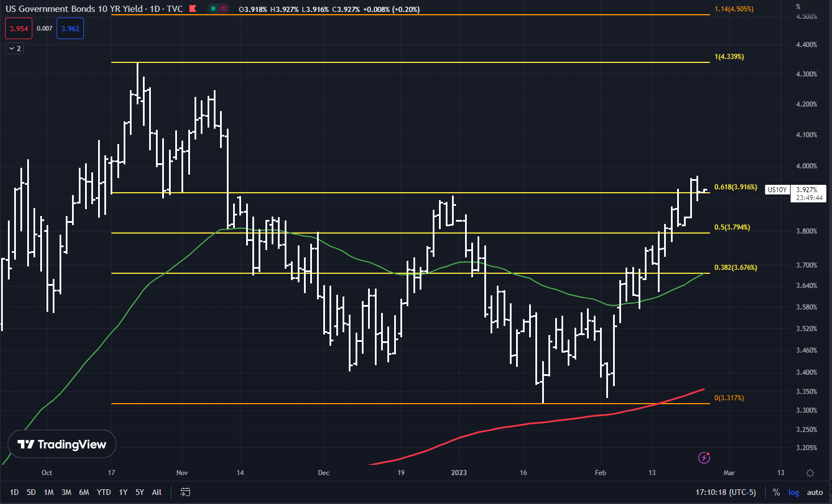Click the red flag icon beside TVC
832x504 pixels.
coord(193,9)
